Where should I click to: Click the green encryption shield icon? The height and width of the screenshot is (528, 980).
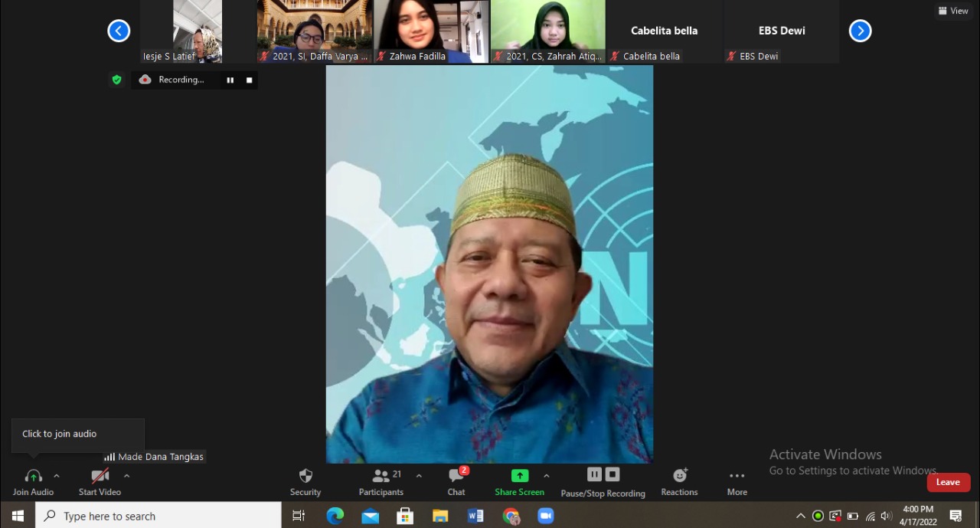(116, 80)
